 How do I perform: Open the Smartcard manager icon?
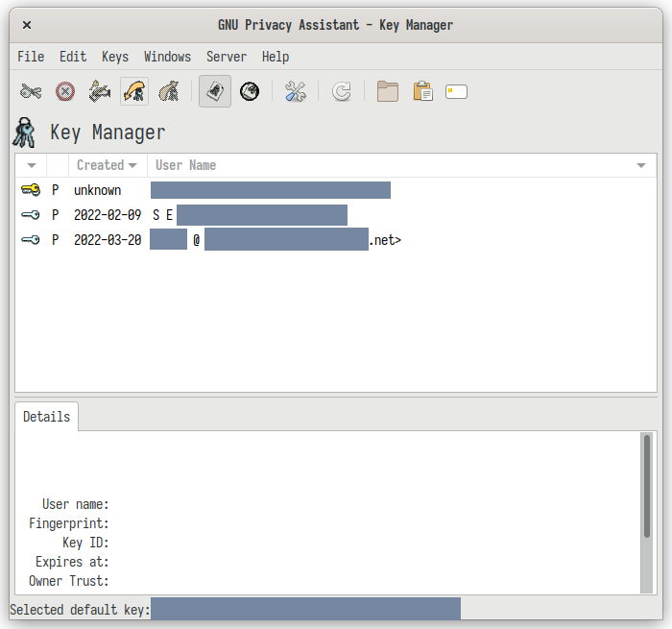tap(456, 92)
